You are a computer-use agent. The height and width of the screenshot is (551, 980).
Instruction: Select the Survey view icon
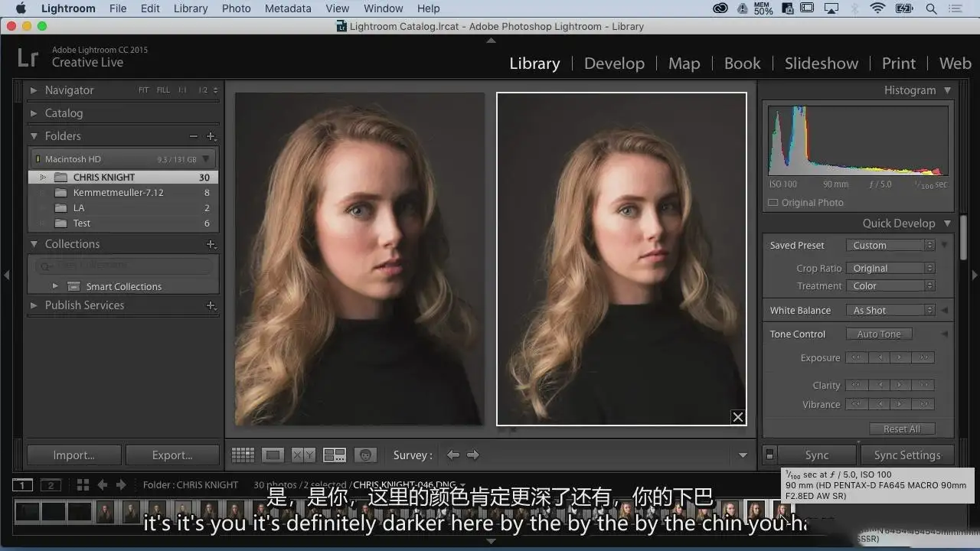[x=335, y=455]
